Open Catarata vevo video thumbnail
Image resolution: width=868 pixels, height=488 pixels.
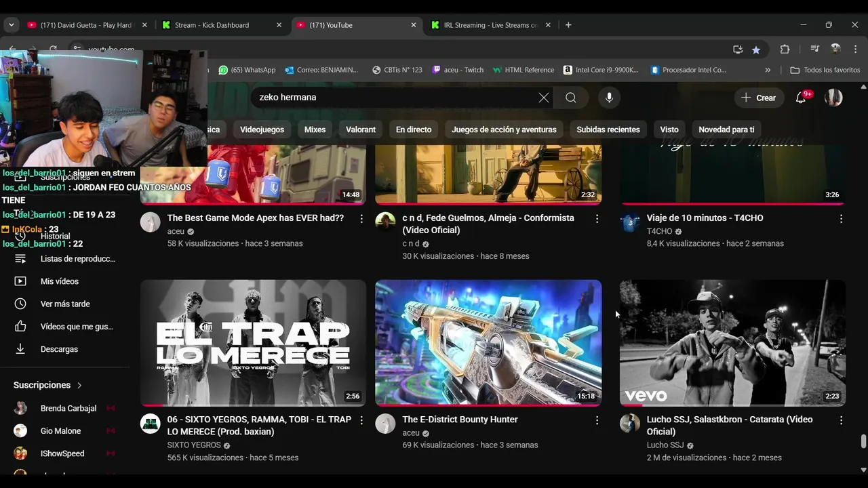click(732, 343)
